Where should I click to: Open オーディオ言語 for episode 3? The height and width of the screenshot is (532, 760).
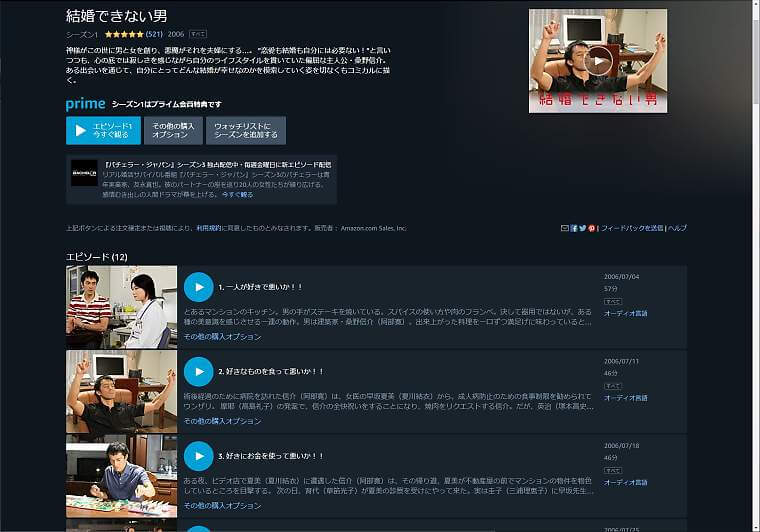click(x=626, y=483)
